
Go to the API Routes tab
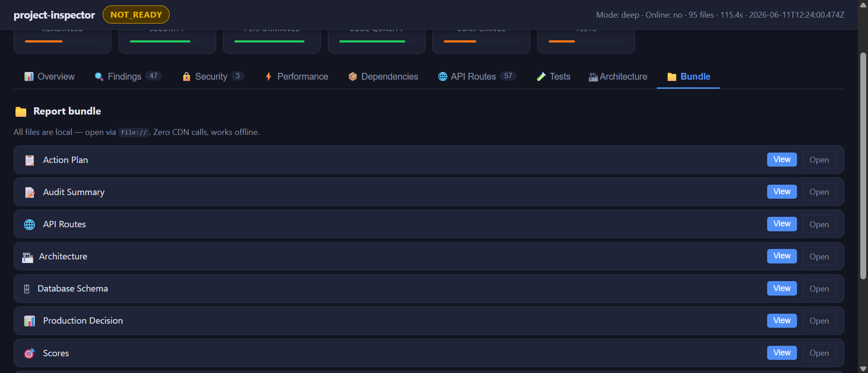477,77
